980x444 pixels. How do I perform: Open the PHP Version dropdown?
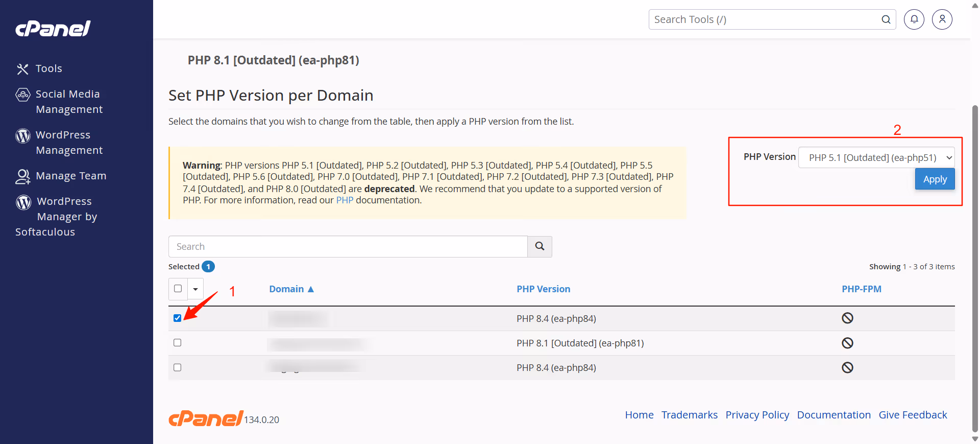876,157
